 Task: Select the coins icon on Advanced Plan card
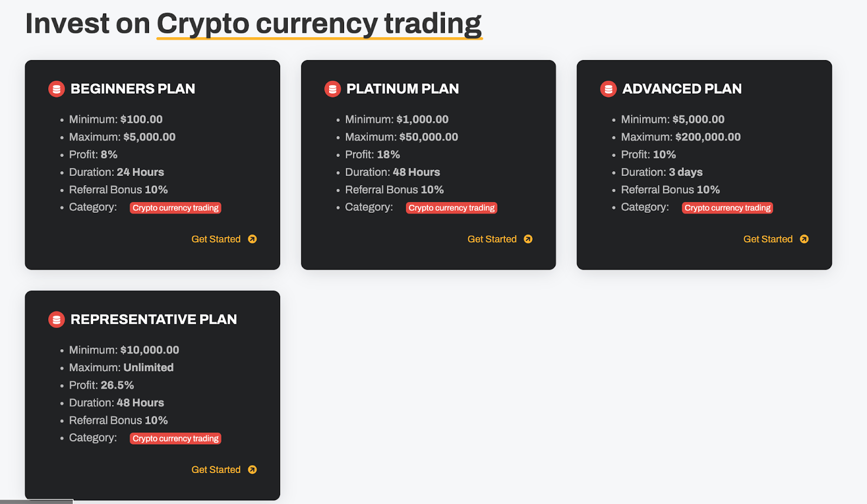608,89
